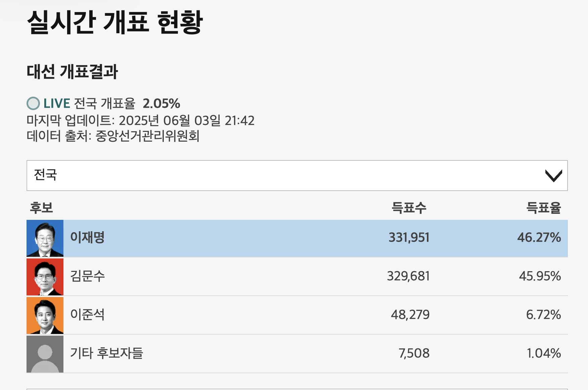Click 김문수's vote share 45.95%
Image resolution: width=588 pixels, height=390 pixels.
tap(540, 276)
